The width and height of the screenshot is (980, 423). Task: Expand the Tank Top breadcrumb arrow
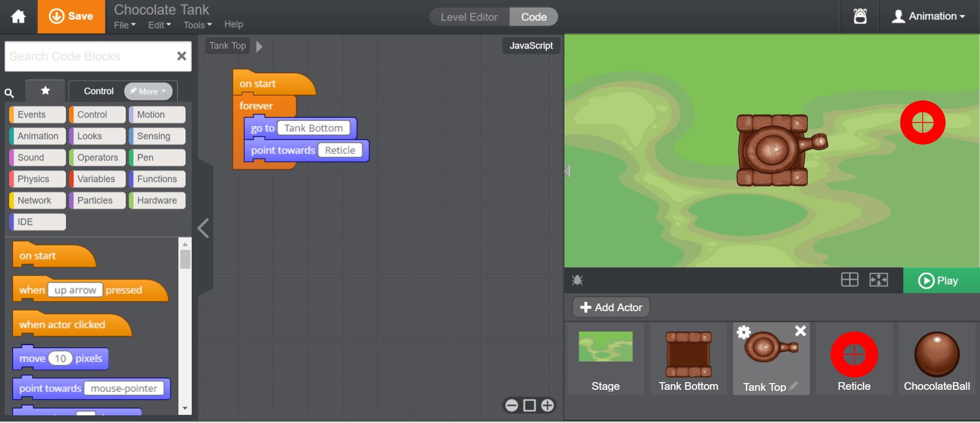pyautogui.click(x=259, y=46)
